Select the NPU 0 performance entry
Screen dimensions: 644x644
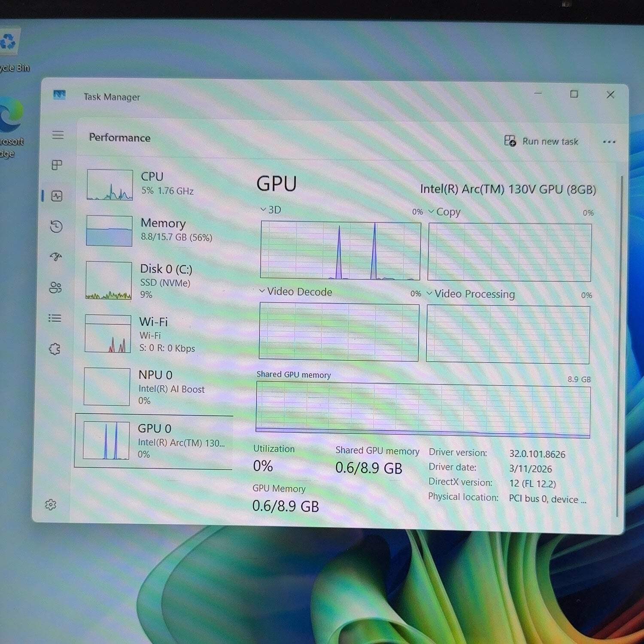(155, 387)
